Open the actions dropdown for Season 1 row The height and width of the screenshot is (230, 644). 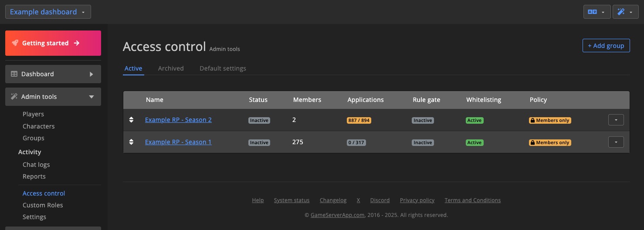[x=616, y=142]
